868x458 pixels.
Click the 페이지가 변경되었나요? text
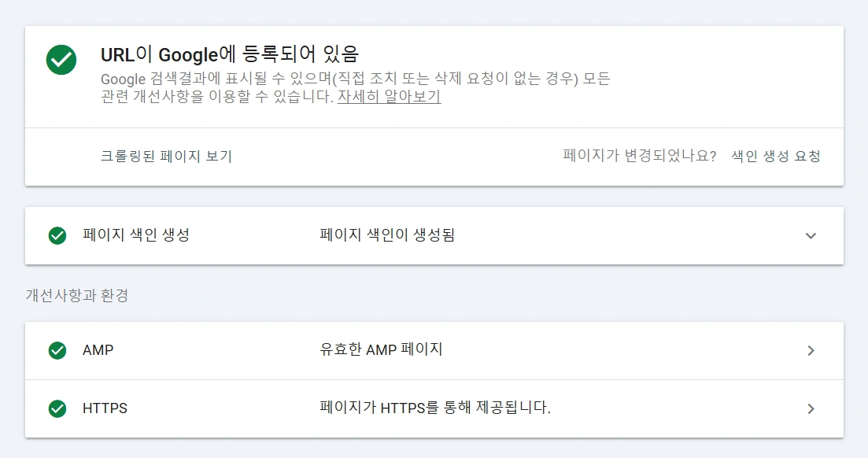tap(640, 156)
